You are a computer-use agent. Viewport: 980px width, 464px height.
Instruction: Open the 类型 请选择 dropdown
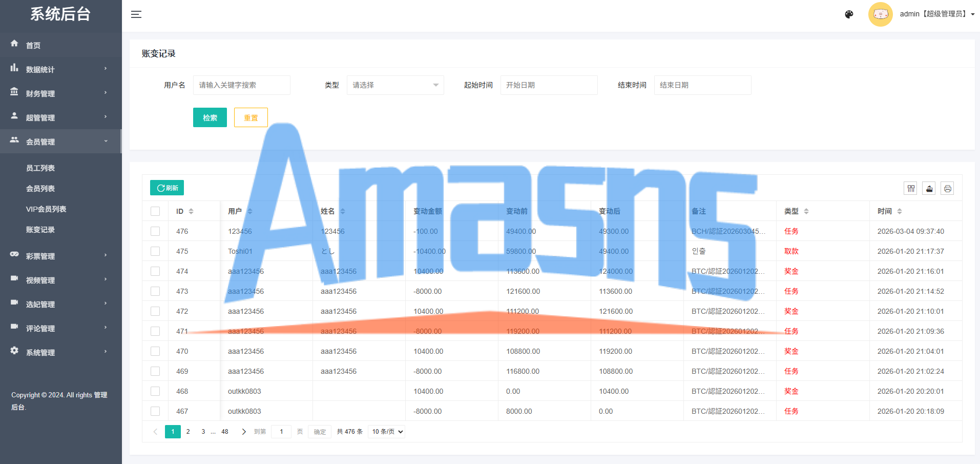[395, 85]
